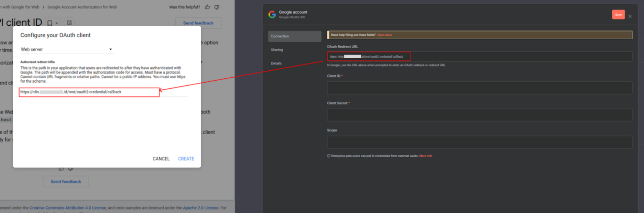Click the Authorized redirect URIs label
Screen dimensions: 644x213
pyautogui.click(x=37, y=62)
